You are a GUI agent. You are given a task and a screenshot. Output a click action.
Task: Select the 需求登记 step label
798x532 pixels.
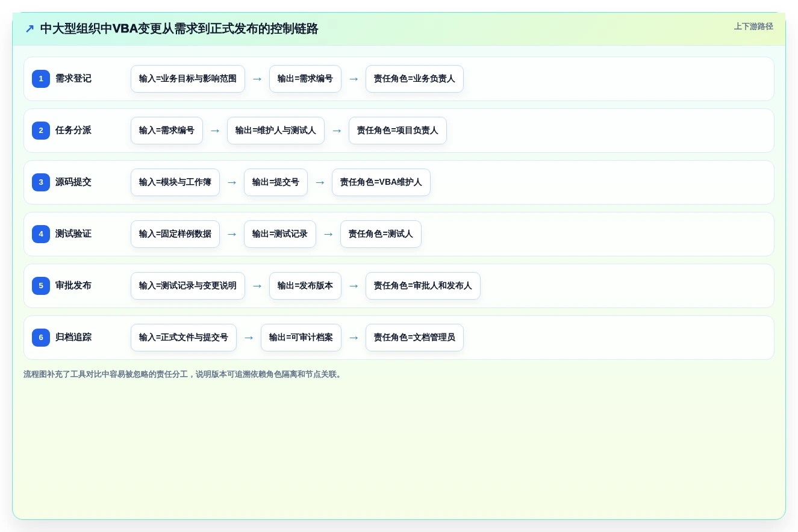tap(73, 79)
